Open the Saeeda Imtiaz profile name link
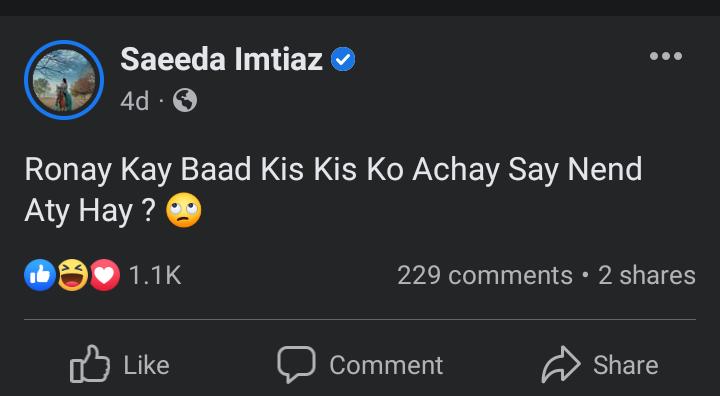The image size is (720, 396). (221, 60)
